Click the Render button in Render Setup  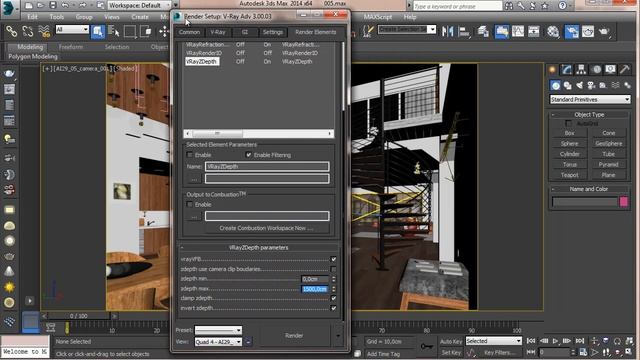coord(294,336)
